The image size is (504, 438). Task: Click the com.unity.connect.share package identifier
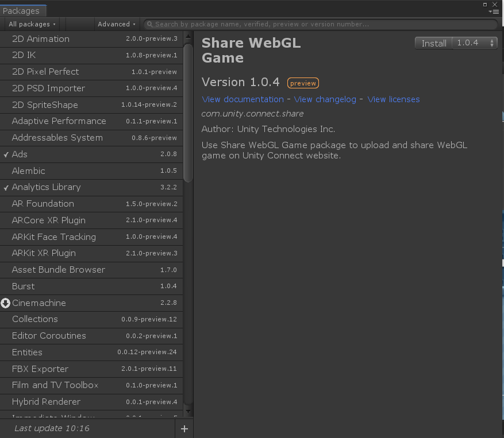(252, 114)
